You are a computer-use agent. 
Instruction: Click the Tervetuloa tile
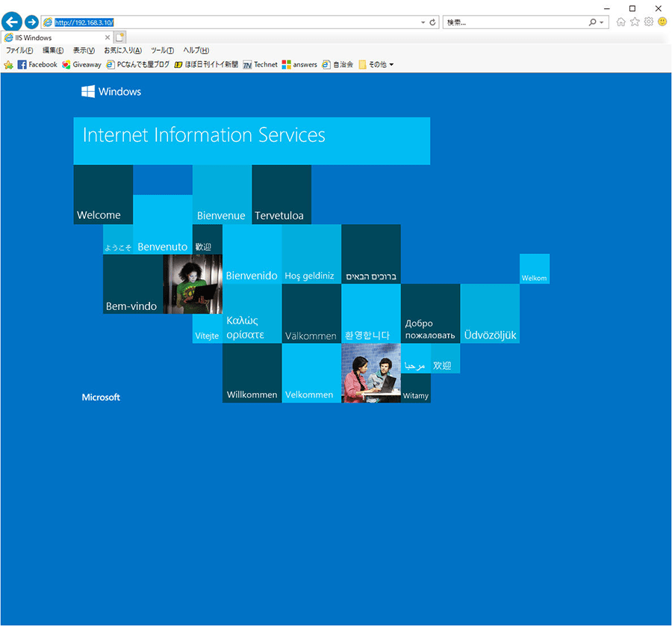[x=281, y=195]
